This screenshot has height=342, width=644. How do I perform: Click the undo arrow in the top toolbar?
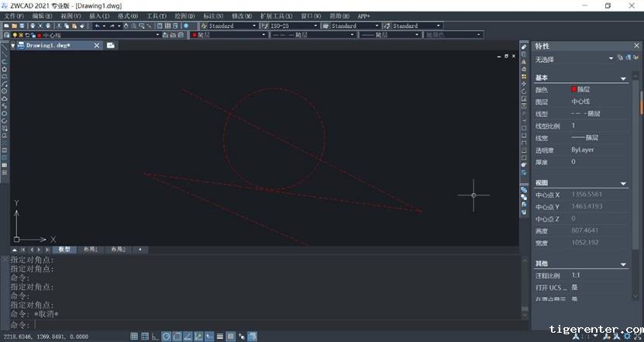97,26
